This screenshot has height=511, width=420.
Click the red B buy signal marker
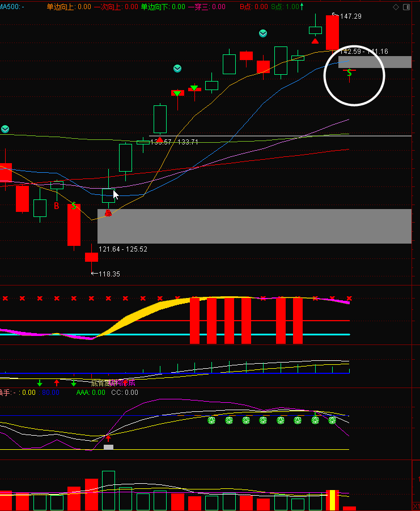(56, 206)
